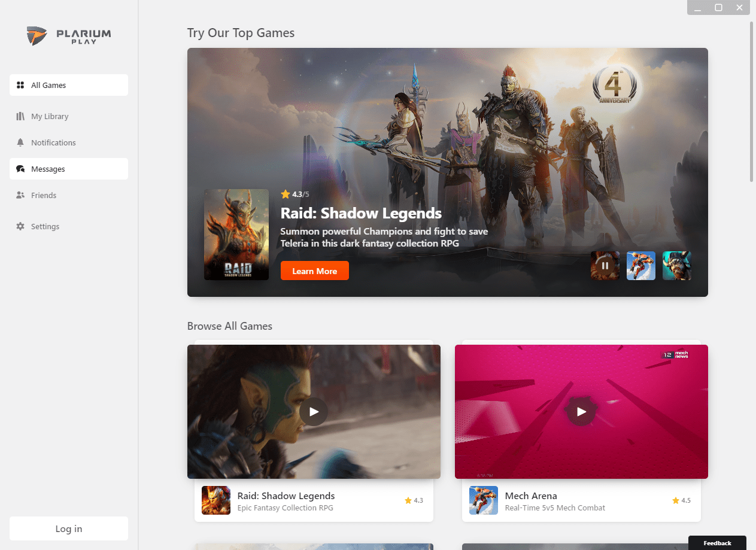Click the All Games grid icon
This screenshot has height=550, width=756.
click(20, 85)
